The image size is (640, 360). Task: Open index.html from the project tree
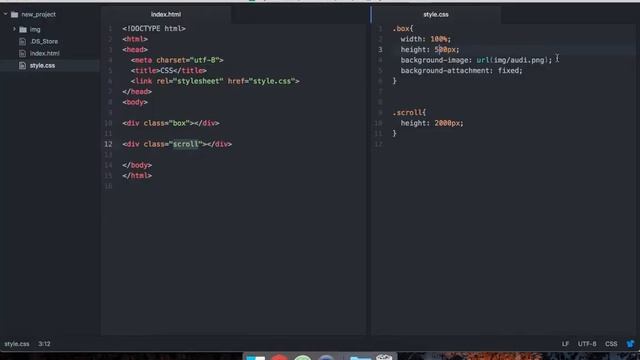click(x=44, y=53)
